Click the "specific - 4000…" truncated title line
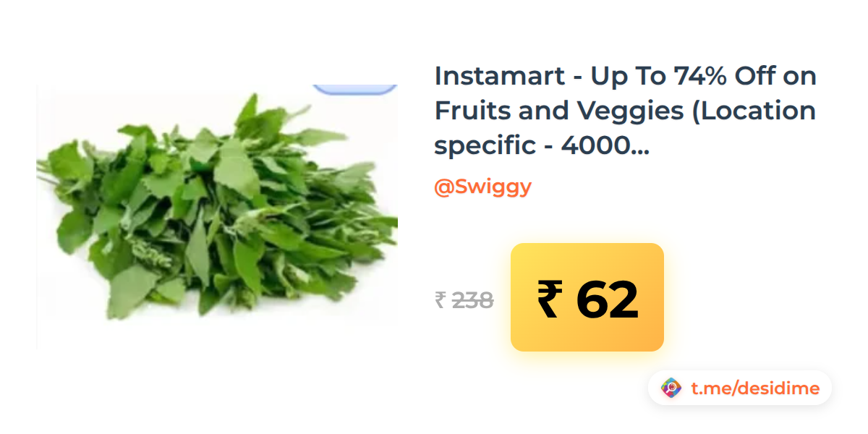 [542, 145]
